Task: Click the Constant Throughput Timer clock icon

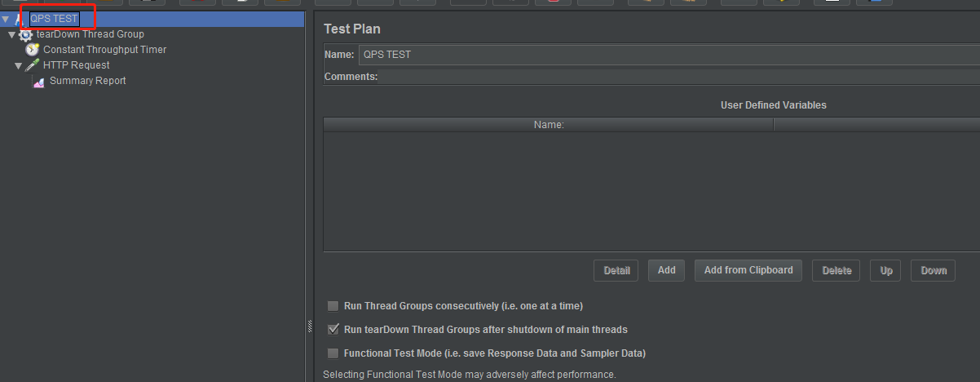Action: [x=33, y=50]
